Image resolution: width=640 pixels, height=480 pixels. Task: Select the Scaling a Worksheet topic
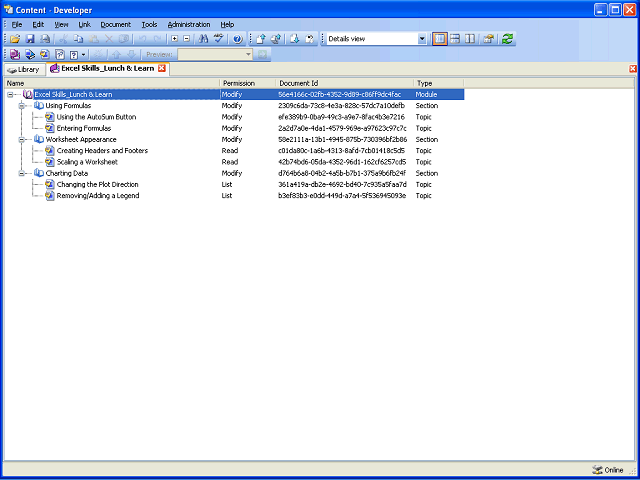coord(87,162)
